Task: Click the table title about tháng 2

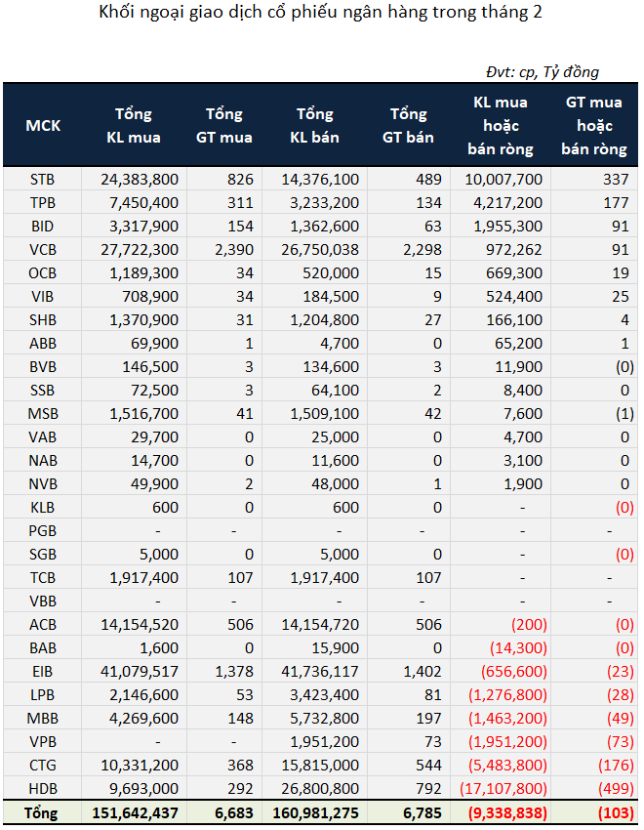Action: click(x=321, y=14)
